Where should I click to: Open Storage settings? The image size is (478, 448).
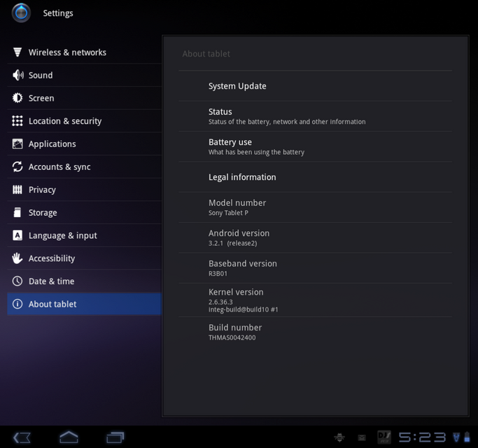[x=85, y=212]
